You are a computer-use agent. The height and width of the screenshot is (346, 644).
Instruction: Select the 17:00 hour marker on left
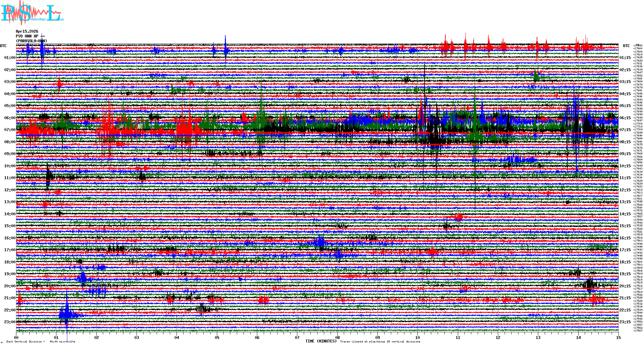tap(10, 250)
